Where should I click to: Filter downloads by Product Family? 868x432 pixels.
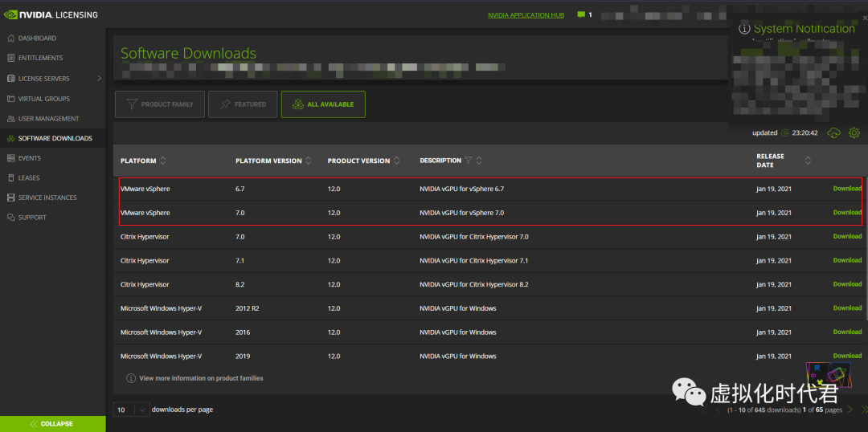coord(160,104)
